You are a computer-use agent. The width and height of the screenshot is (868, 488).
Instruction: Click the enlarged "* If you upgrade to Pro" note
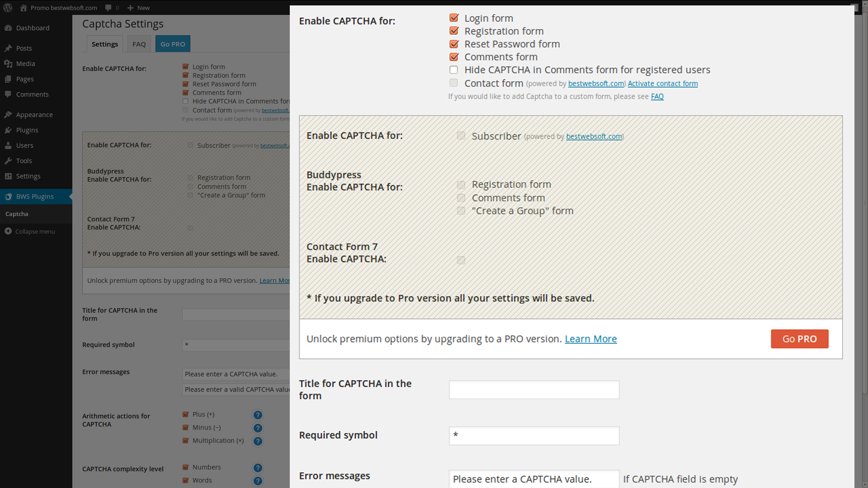click(450, 298)
